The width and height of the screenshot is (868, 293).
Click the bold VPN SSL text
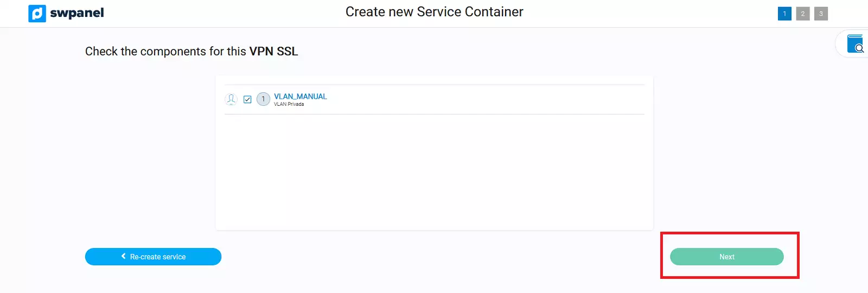(273, 52)
